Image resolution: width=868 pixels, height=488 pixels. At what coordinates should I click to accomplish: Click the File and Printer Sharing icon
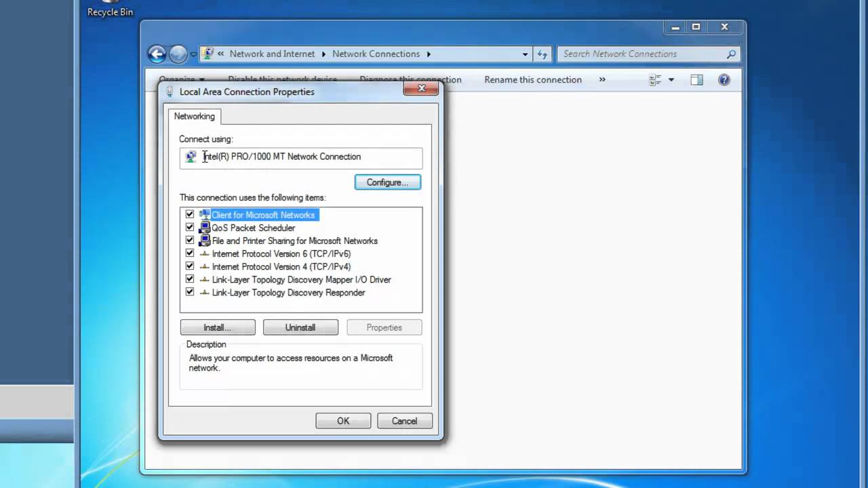205,241
